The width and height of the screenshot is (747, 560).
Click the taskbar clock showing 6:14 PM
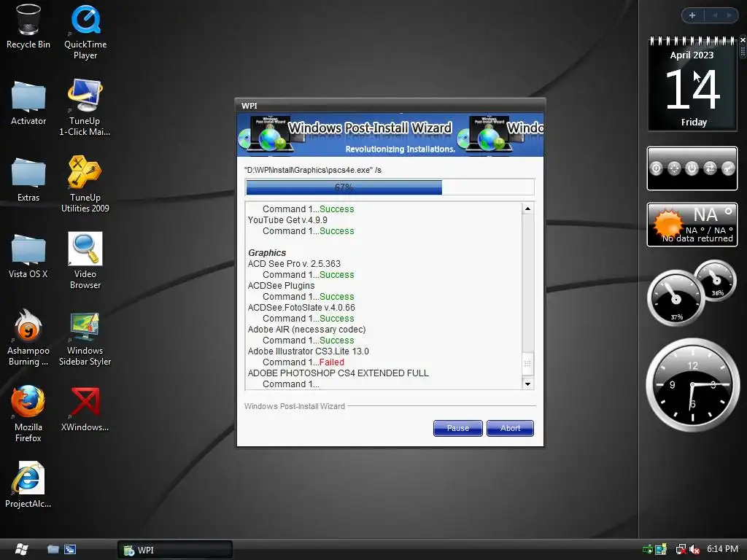pos(722,549)
